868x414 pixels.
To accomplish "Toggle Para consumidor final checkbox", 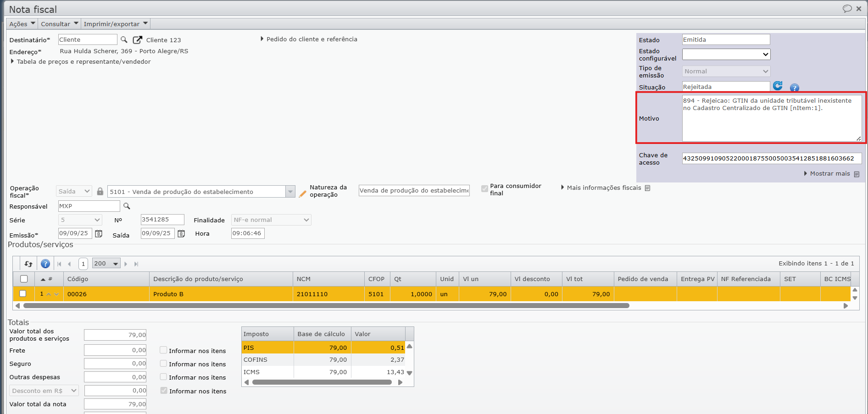I will tap(484, 188).
